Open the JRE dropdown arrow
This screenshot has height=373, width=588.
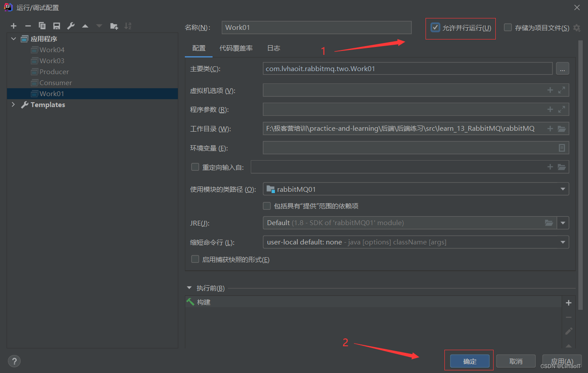(x=563, y=223)
